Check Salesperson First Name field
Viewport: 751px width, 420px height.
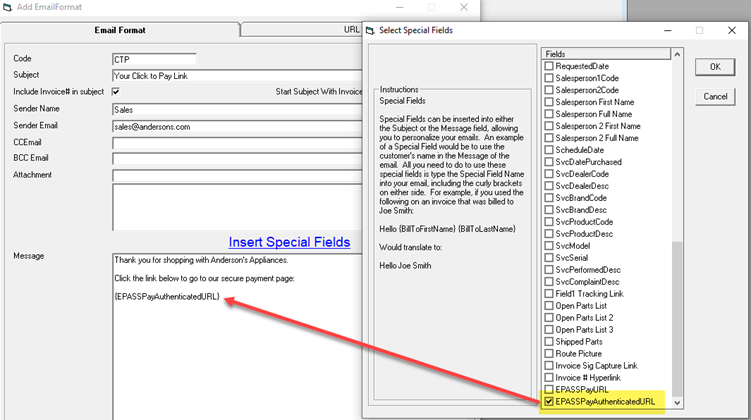[549, 102]
